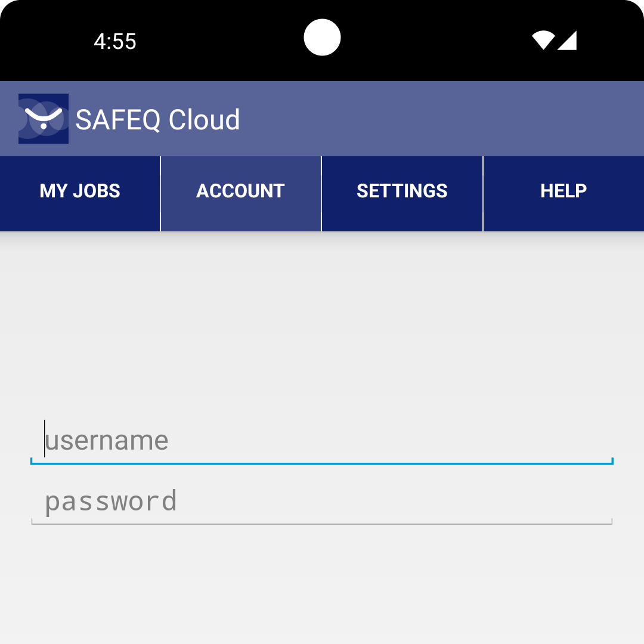This screenshot has height=644, width=644.
Task: Tap the password placeholder text
Action: 111,501
